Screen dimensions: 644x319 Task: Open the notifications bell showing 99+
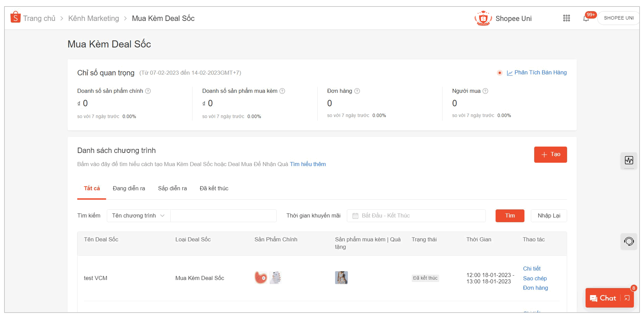click(586, 19)
